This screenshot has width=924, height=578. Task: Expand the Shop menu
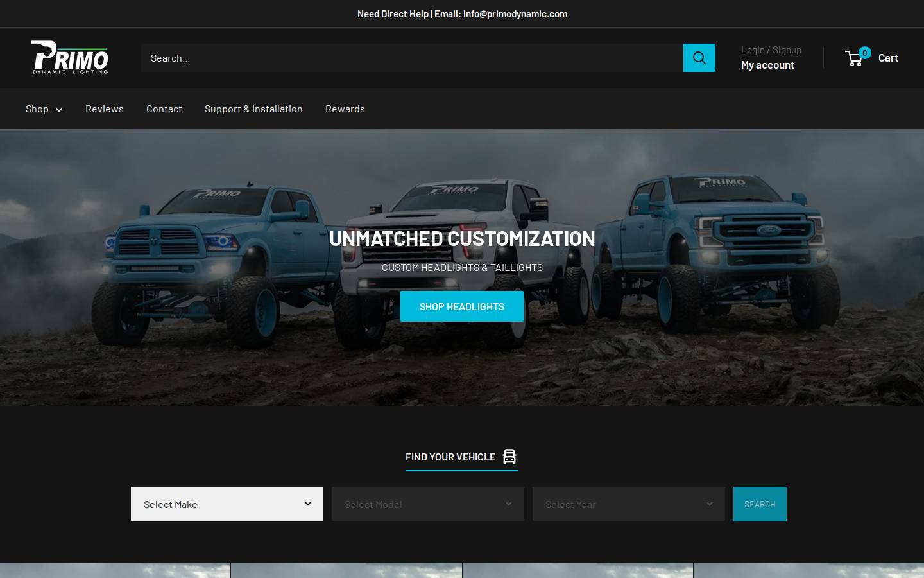tap(44, 109)
